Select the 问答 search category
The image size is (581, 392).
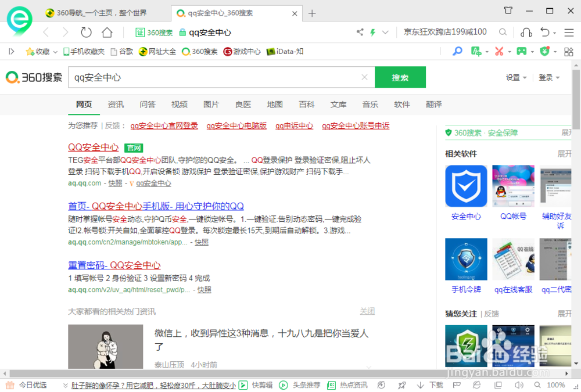point(148,105)
